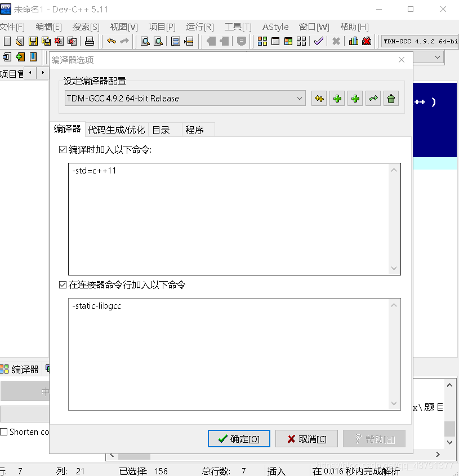The width and height of the screenshot is (459, 476).
Task: Uncheck the Shorten option in bottom left
Action: pos(4,433)
